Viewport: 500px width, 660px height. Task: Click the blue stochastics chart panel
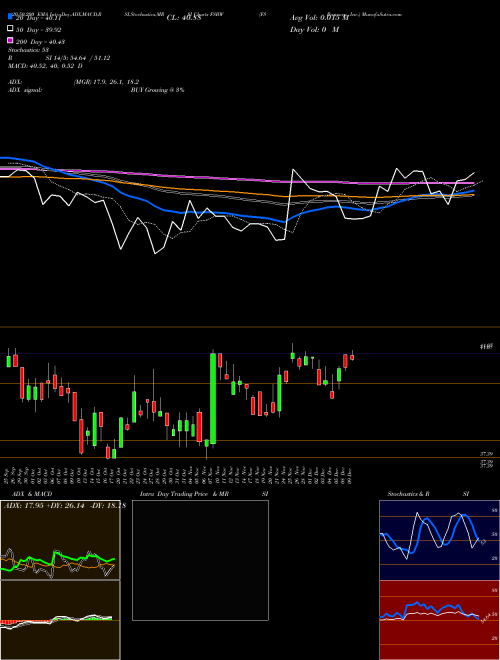point(439,540)
